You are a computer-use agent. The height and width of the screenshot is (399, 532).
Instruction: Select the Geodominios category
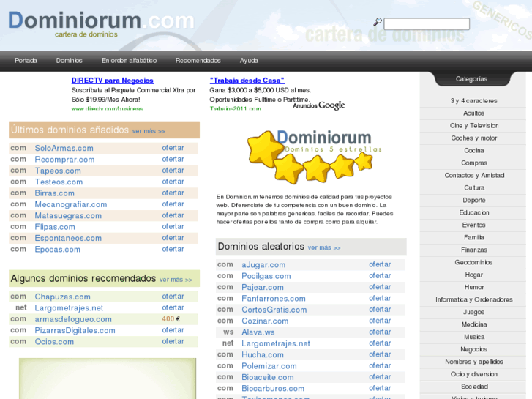coord(473,263)
